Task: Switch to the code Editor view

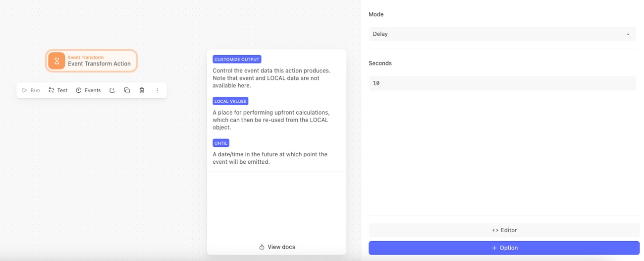Action: (x=504, y=230)
